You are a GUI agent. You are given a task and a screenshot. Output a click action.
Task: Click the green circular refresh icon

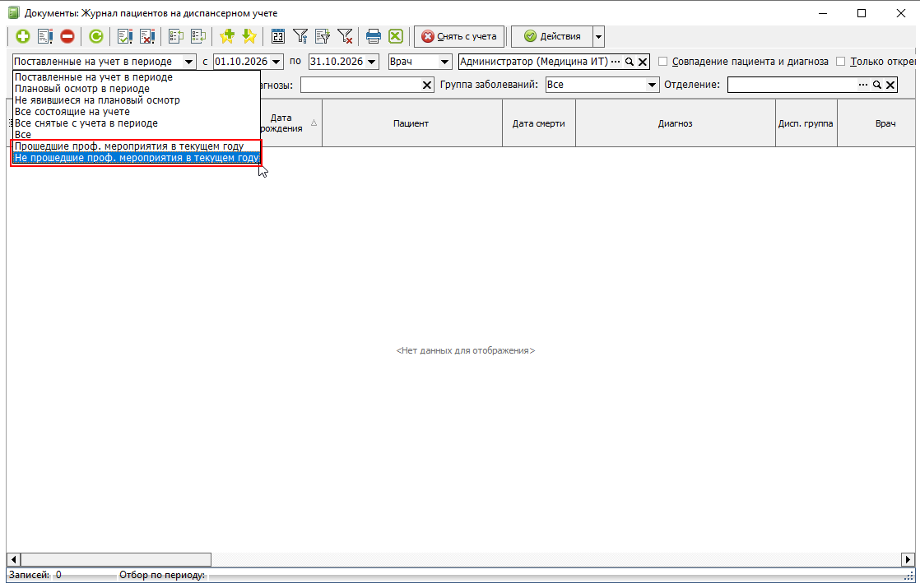pos(96,36)
